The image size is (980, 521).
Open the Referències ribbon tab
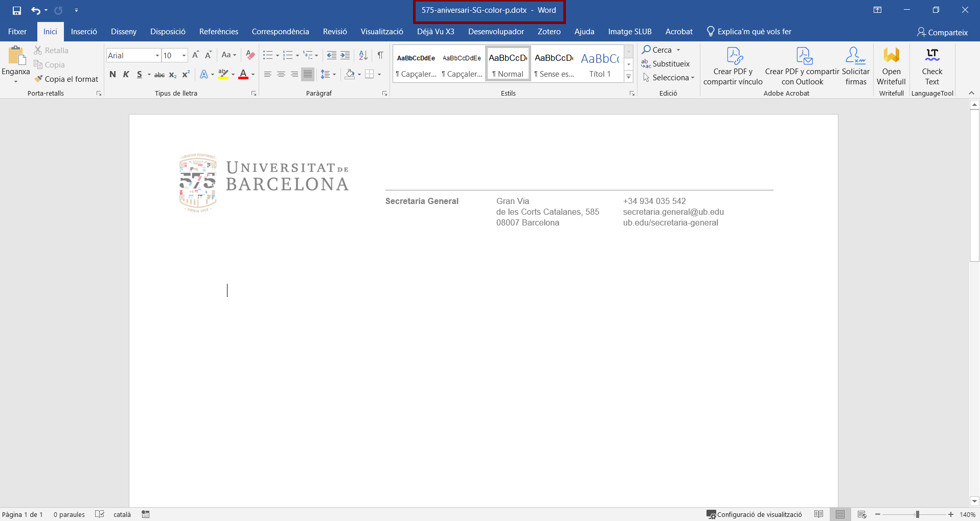pyautogui.click(x=218, y=32)
